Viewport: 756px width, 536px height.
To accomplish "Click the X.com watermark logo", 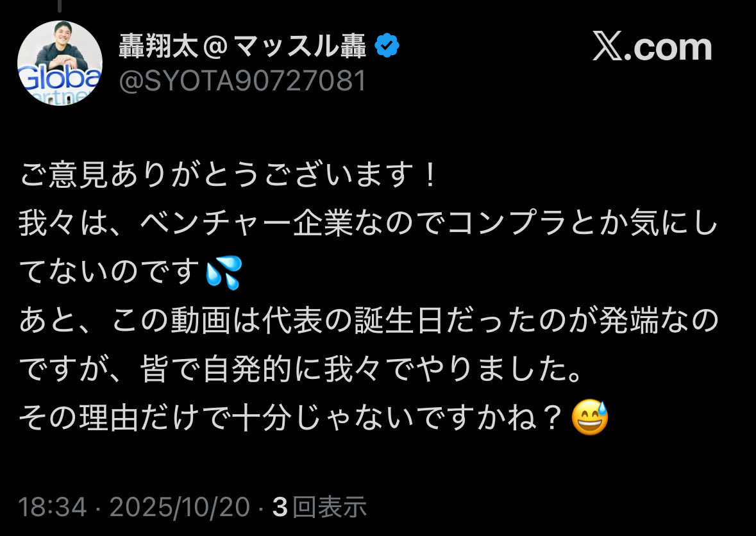I will (x=652, y=47).
